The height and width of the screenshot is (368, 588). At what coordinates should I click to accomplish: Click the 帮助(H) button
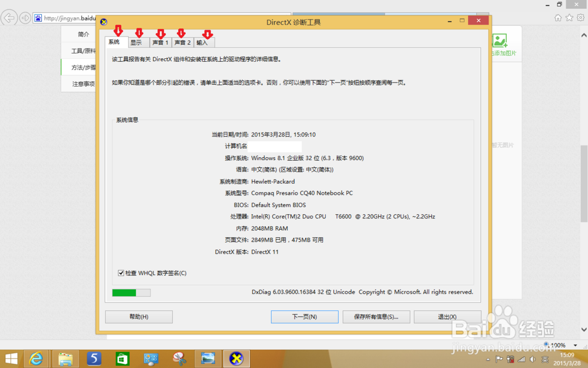click(139, 317)
